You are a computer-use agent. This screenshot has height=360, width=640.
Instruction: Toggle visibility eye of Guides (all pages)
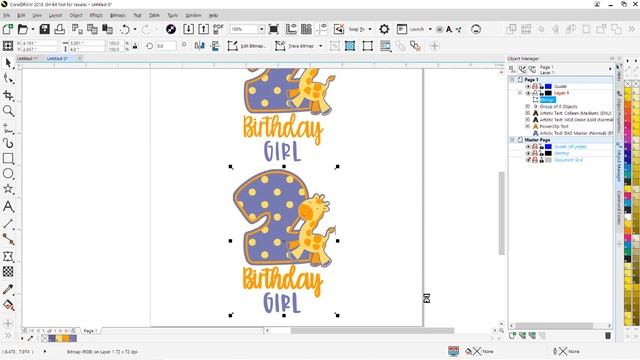point(528,147)
